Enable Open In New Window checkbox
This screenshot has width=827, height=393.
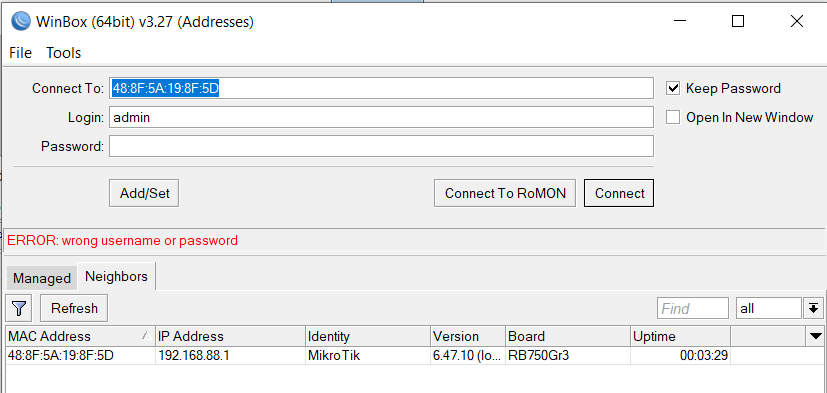tap(672, 117)
